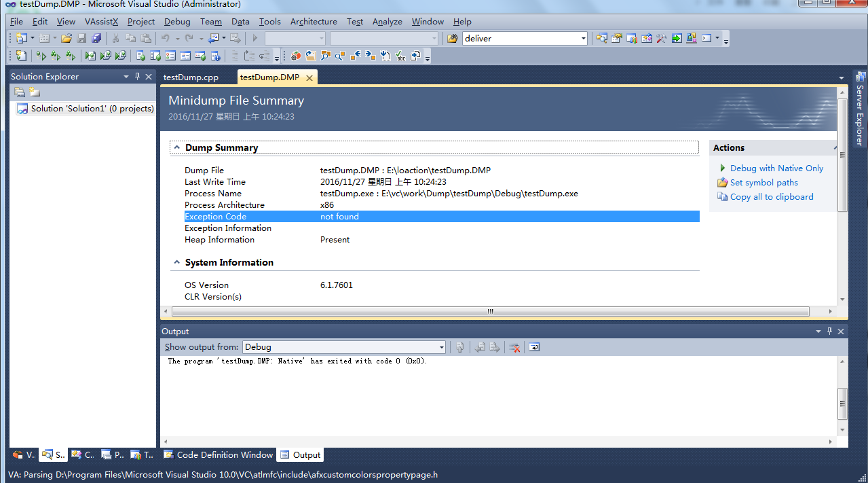Click the minidump summary vertical scrollbar thumb
The height and width of the screenshot is (483, 868).
(842, 155)
